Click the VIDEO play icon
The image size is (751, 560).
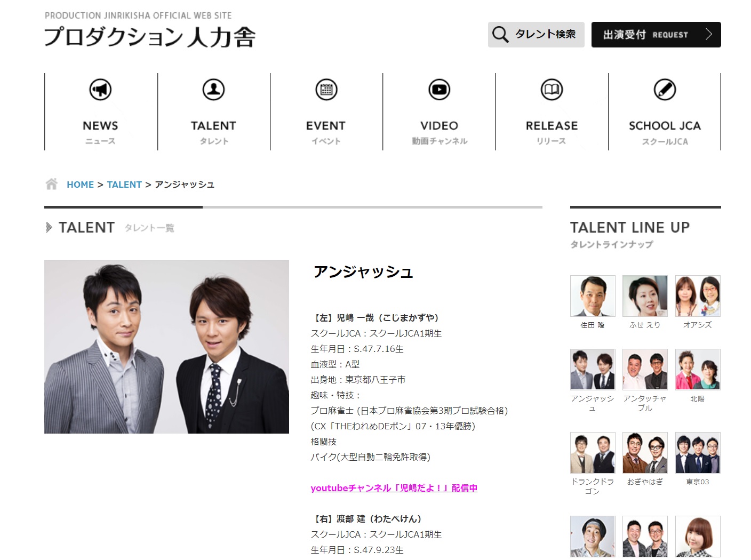(x=439, y=90)
